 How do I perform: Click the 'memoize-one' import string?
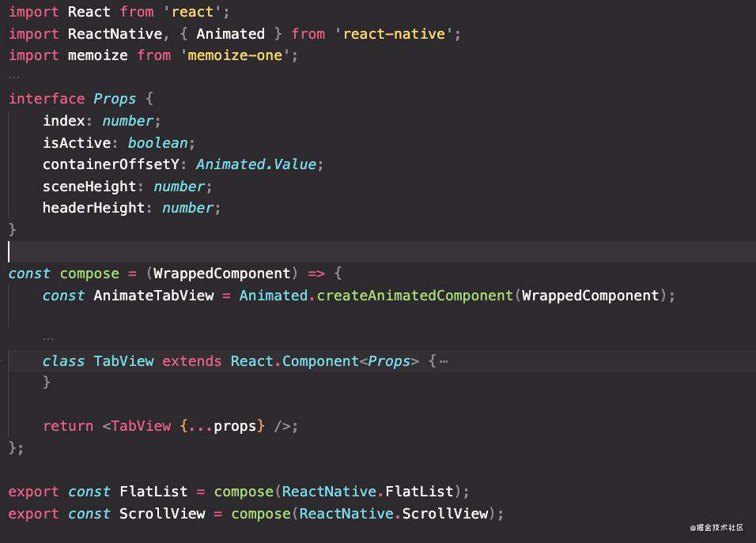[235, 55]
